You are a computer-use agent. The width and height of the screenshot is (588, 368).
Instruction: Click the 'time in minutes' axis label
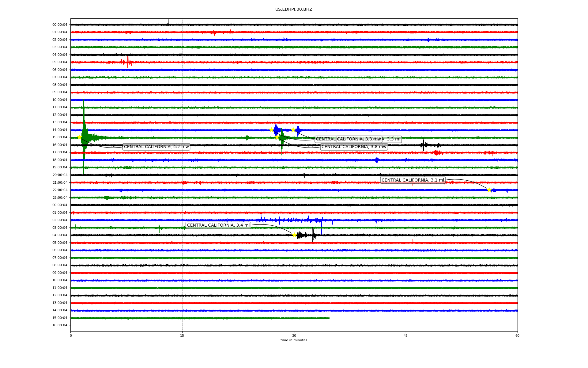point(293,340)
